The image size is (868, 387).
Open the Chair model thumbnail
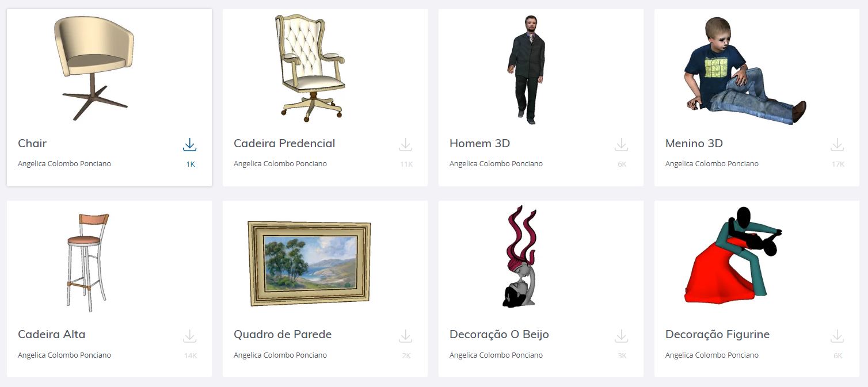click(x=94, y=68)
